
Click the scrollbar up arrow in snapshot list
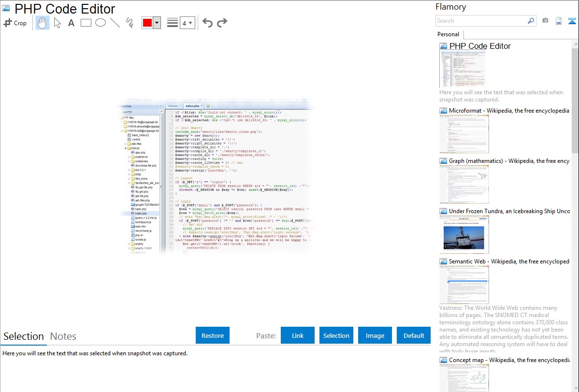click(x=575, y=44)
